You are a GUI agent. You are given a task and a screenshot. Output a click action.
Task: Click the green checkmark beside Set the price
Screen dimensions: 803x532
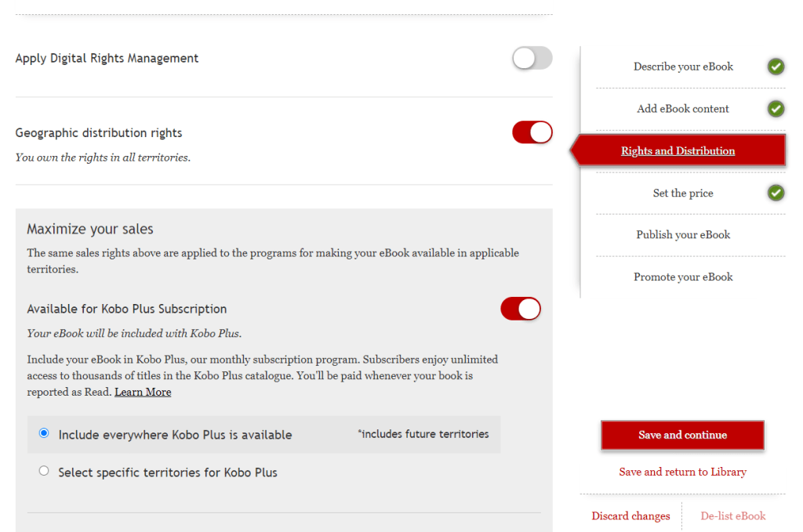[776, 193]
